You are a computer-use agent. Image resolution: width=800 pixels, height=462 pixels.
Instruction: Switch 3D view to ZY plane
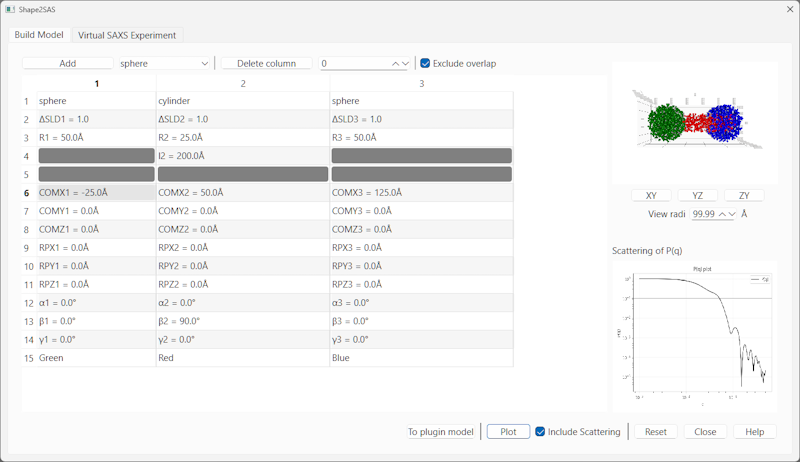click(x=744, y=196)
